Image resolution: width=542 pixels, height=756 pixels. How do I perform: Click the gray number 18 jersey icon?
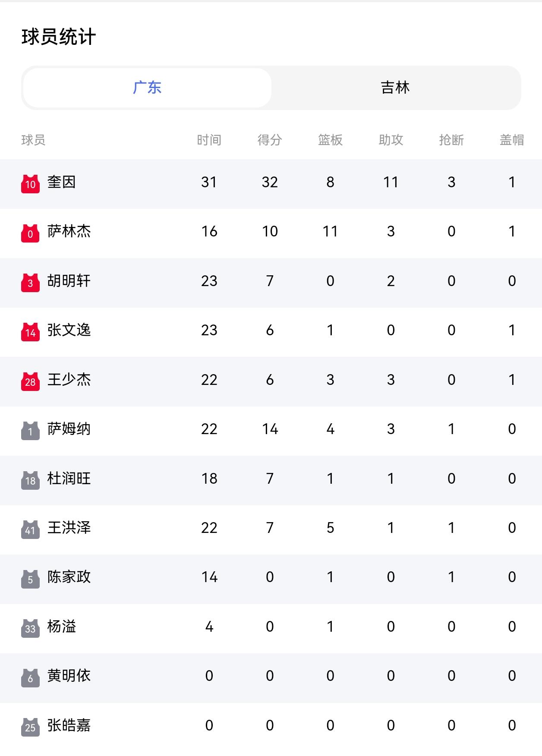pyautogui.click(x=30, y=480)
